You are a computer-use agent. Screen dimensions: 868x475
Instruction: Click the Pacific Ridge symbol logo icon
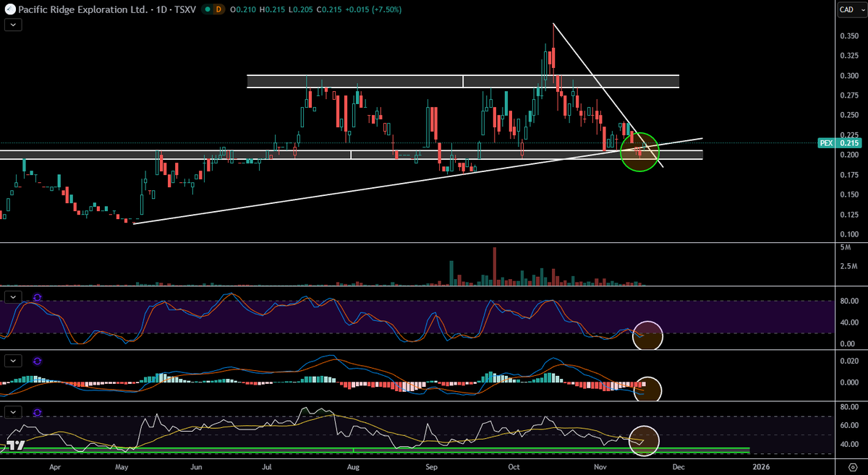pyautogui.click(x=9, y=9)
